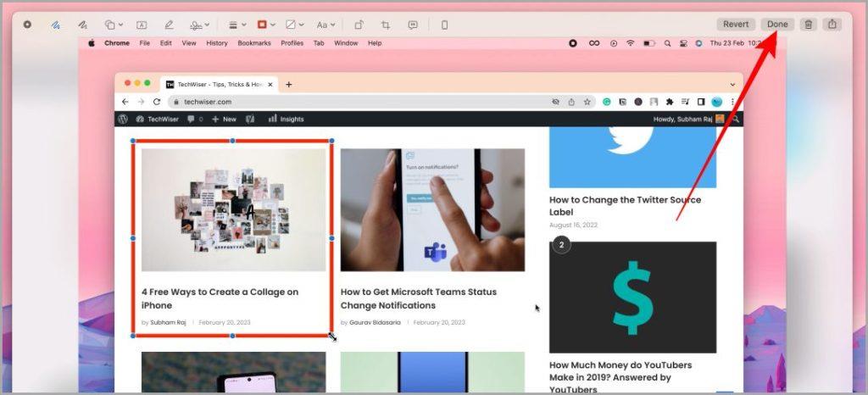The height and width of the screenshot is (395, 868).
Task: Click the Microsoft Teams phone thumbnail
Action: [x=432, y=209]
